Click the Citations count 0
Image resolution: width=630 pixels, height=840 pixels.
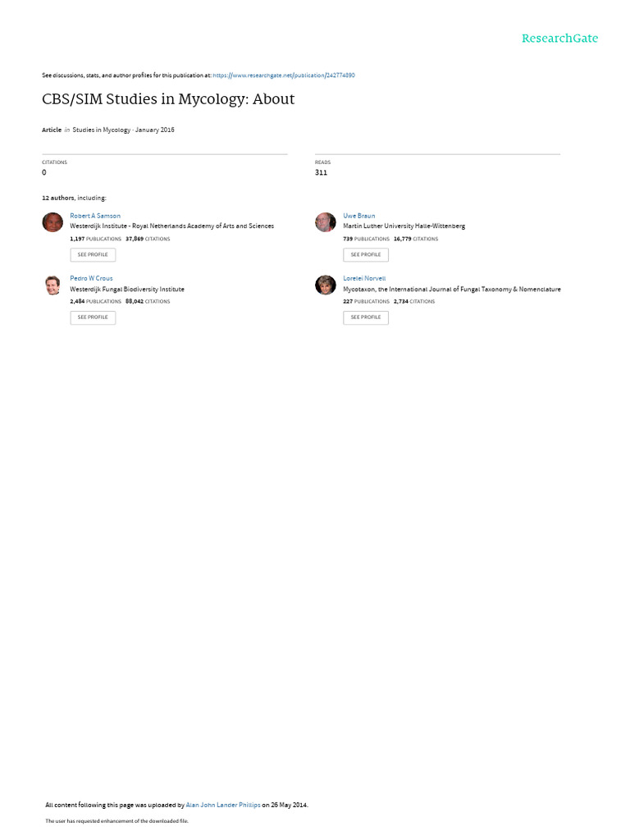coord(44,172)
